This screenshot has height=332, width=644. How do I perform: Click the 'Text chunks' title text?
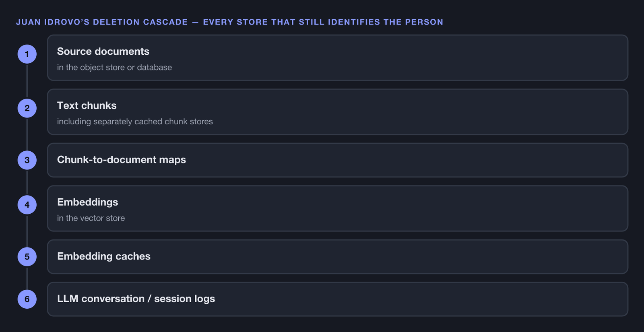87,105
